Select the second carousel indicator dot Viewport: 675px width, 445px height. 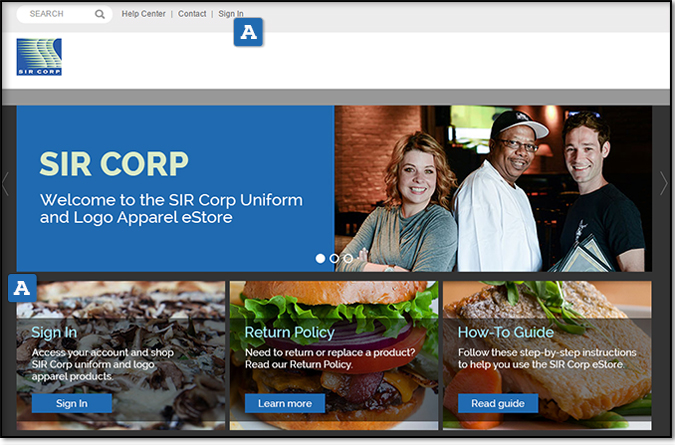coord(334,258)
